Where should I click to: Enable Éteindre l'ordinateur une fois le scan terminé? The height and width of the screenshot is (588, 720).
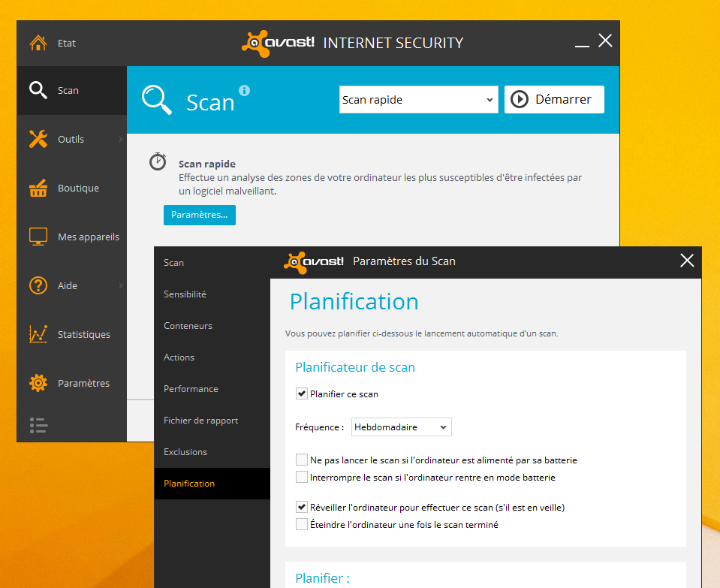click(302, 524)
